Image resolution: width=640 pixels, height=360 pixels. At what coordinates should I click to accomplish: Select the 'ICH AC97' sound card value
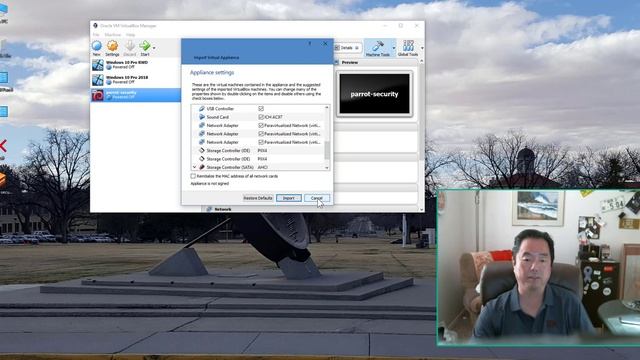click(x=273, y=117)
